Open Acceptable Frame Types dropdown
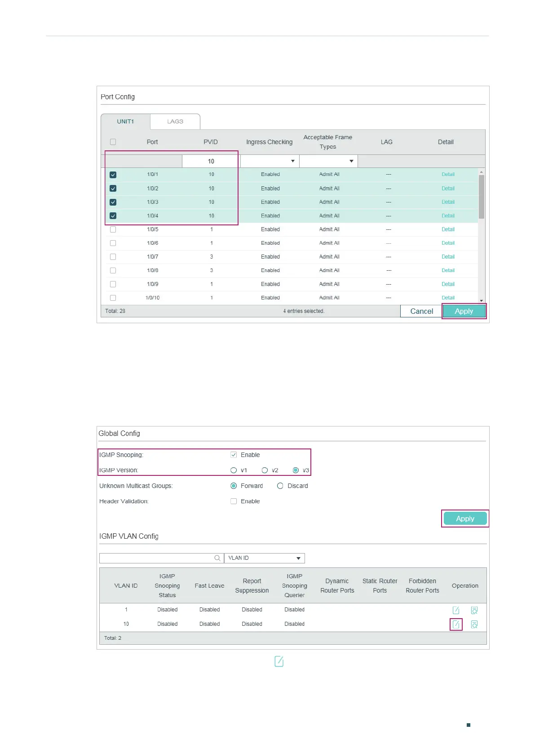This screenshot has width=535, height=756. 328,161
